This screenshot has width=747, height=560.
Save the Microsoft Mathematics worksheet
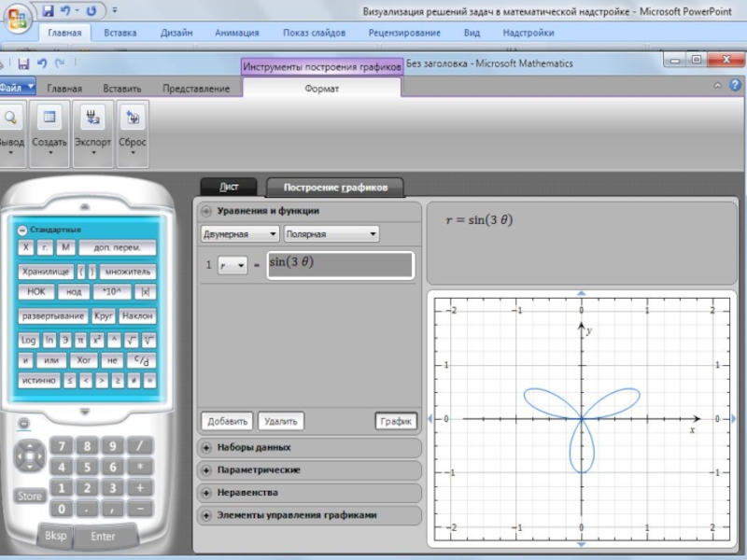click(23, 63)
